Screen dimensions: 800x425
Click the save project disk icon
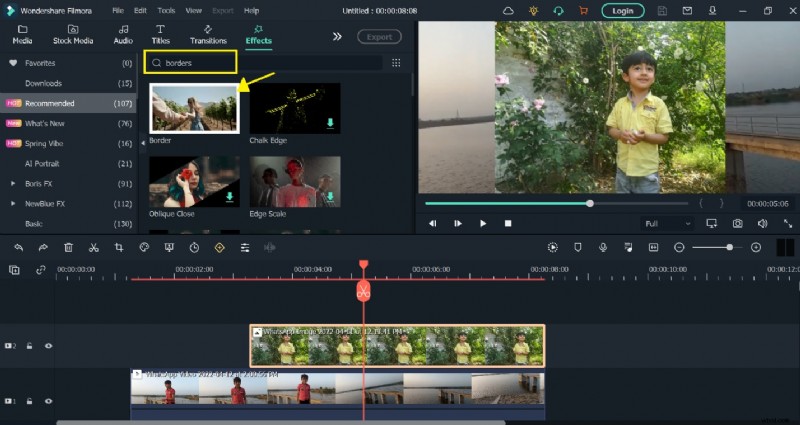662,11
